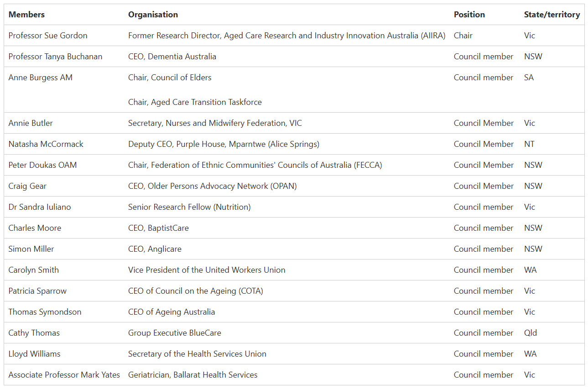Click Peter Doukas OAM name

pos(42,165)
